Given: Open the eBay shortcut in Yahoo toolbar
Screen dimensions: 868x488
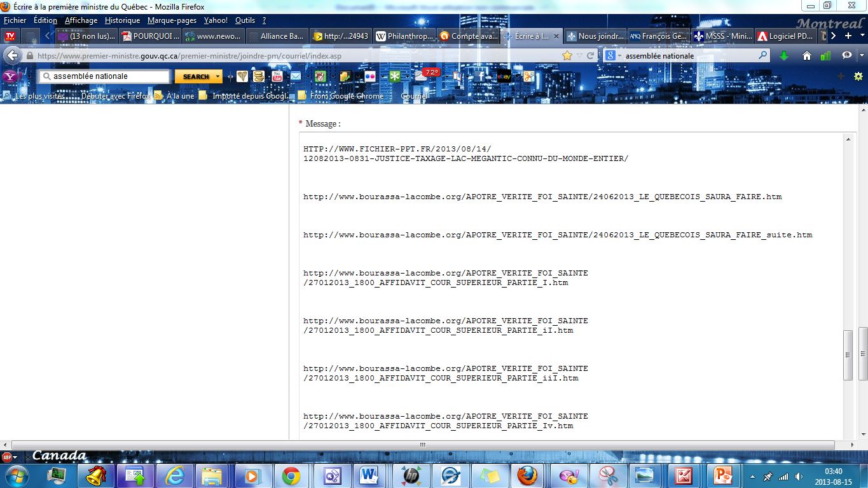Looking at the screenshot, I should tap(504, 76).
